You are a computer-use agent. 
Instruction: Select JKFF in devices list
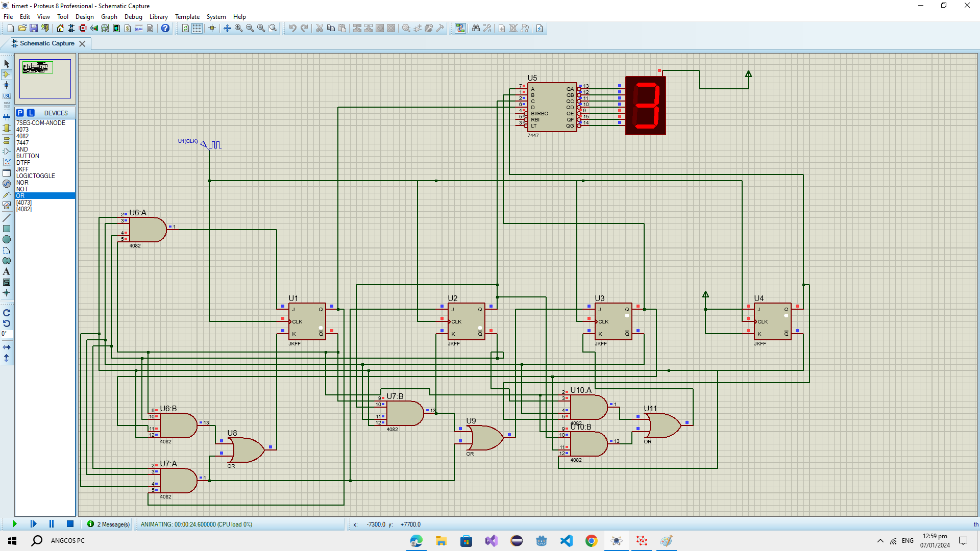point(45,169)
